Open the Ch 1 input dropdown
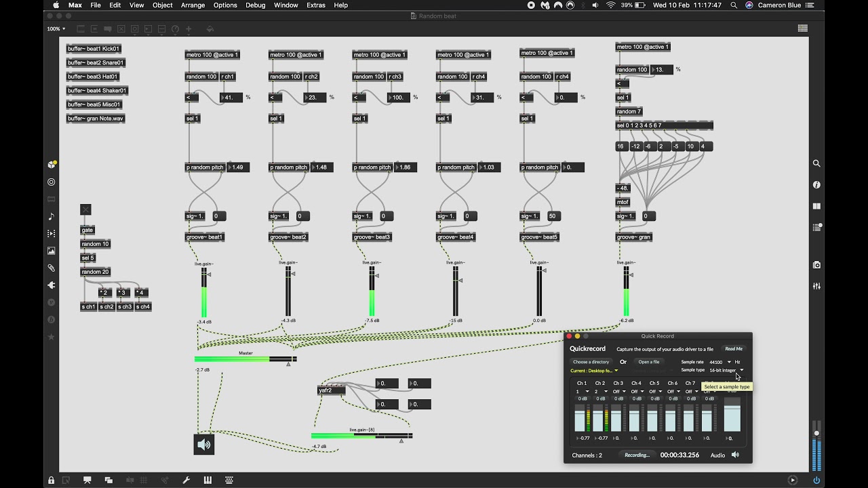The width and height of the screenshot is (868, 488). [582, 391]
